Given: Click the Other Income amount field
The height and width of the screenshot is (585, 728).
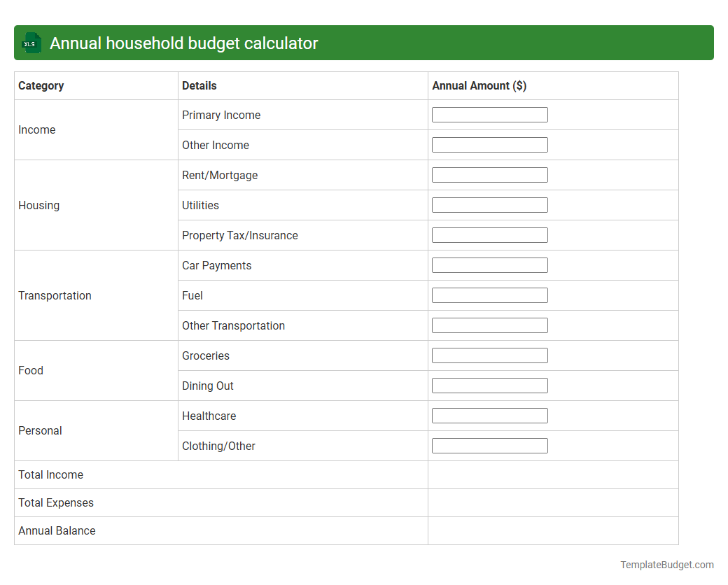Looking at the screenshot, I should pos(489,144).
